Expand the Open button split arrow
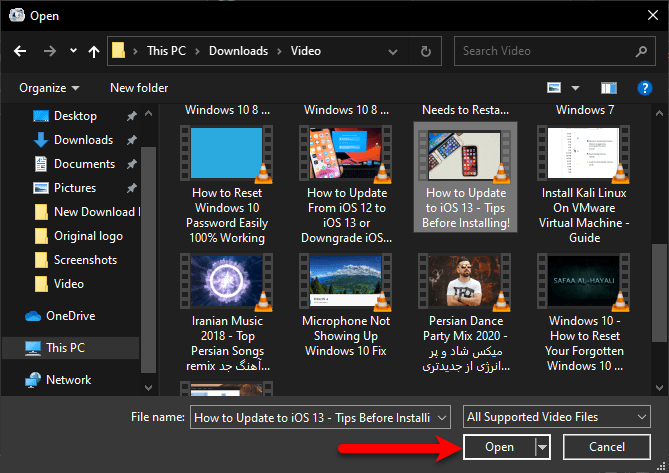The image size is (669, 473). [x=542, y=447]
